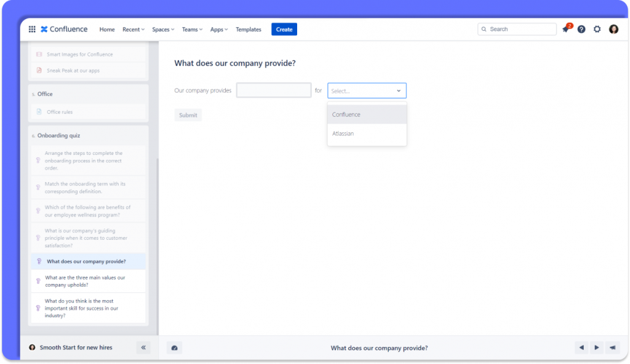630x364 pixels.
Task: Click the notifications bell icon
Action: [565, 30]
